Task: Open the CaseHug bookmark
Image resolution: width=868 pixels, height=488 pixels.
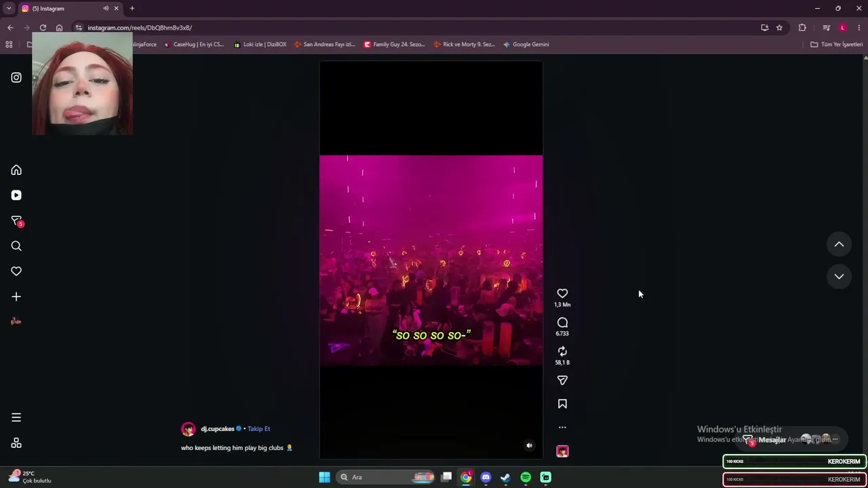Action: [194, 45]
